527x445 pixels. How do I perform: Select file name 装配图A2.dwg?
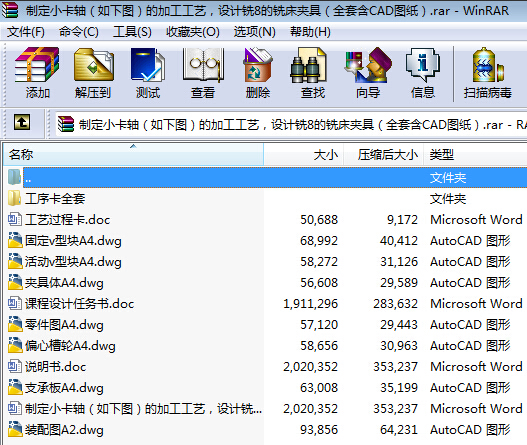(x=64, y=430)
